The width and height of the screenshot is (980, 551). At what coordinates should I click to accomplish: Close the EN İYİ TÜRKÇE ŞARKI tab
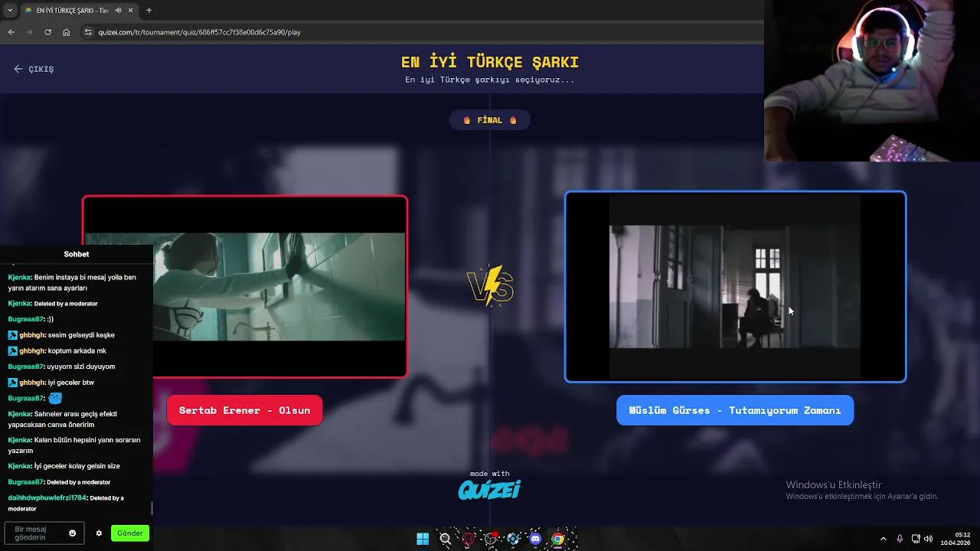click(x=131, y=11)
